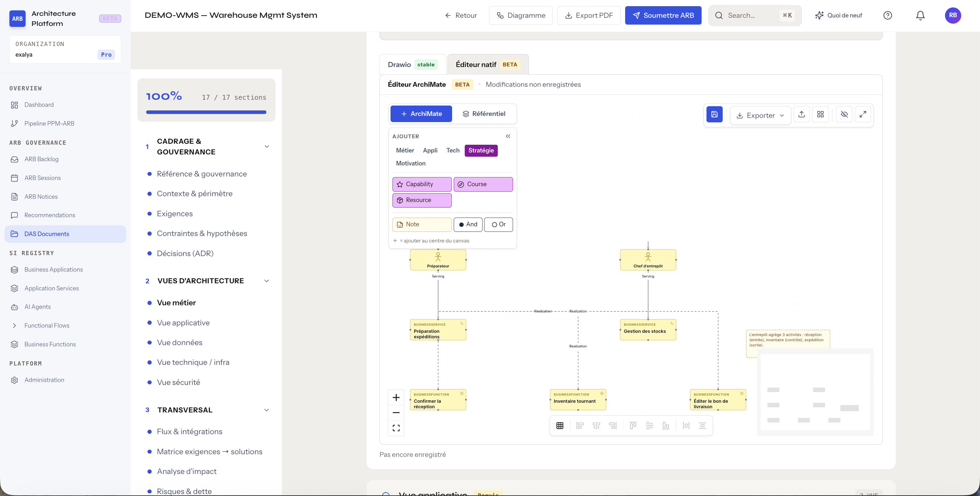
Task: Add a Resource element
Action: click(x=422, y=200)
